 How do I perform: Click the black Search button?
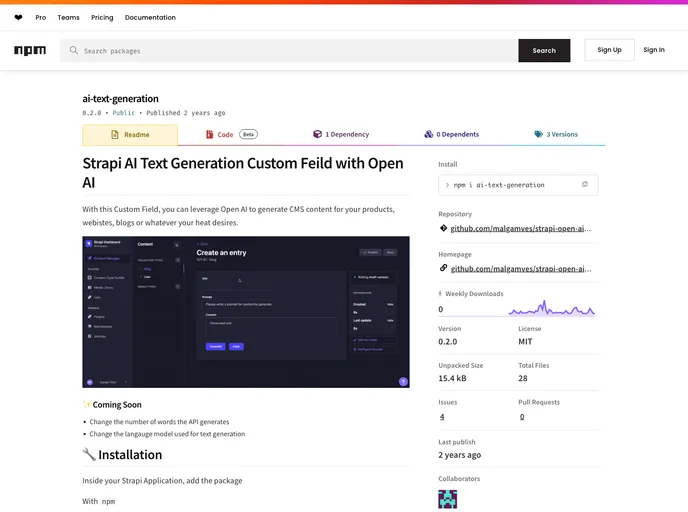[x=544, y=50]
